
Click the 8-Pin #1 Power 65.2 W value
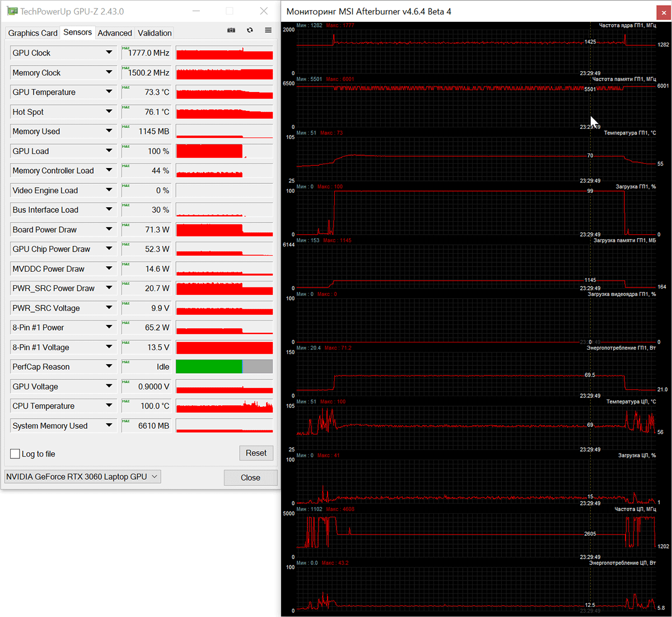click(157, 327)
